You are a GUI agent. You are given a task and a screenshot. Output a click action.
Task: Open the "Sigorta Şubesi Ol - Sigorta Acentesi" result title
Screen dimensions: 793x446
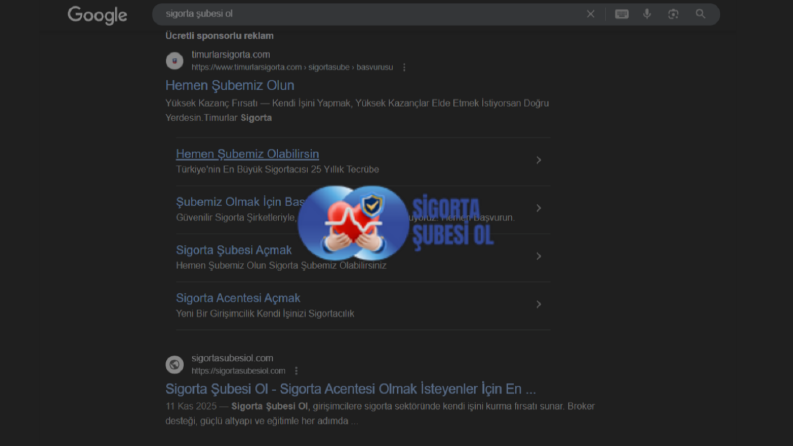click(350, 388)
